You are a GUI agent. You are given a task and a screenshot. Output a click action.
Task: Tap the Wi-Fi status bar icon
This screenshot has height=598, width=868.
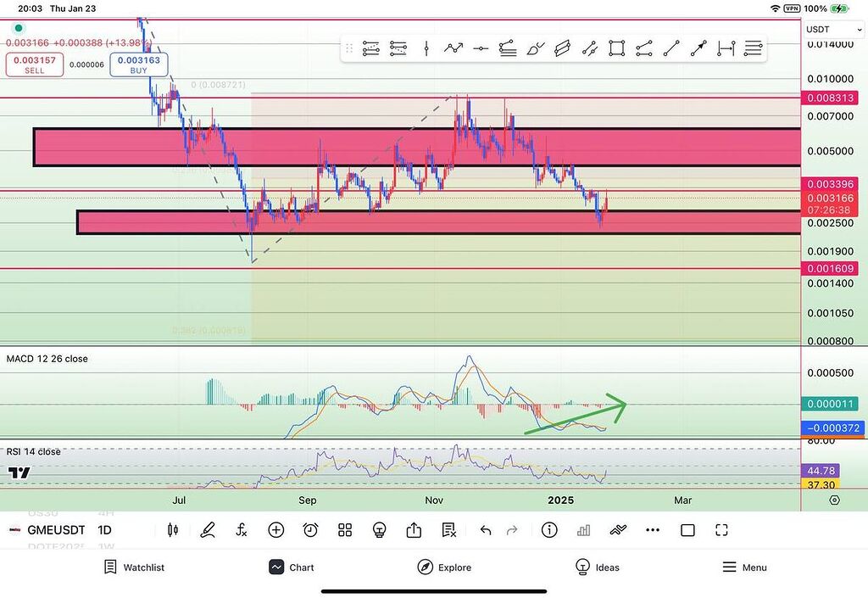click(775, 8)
